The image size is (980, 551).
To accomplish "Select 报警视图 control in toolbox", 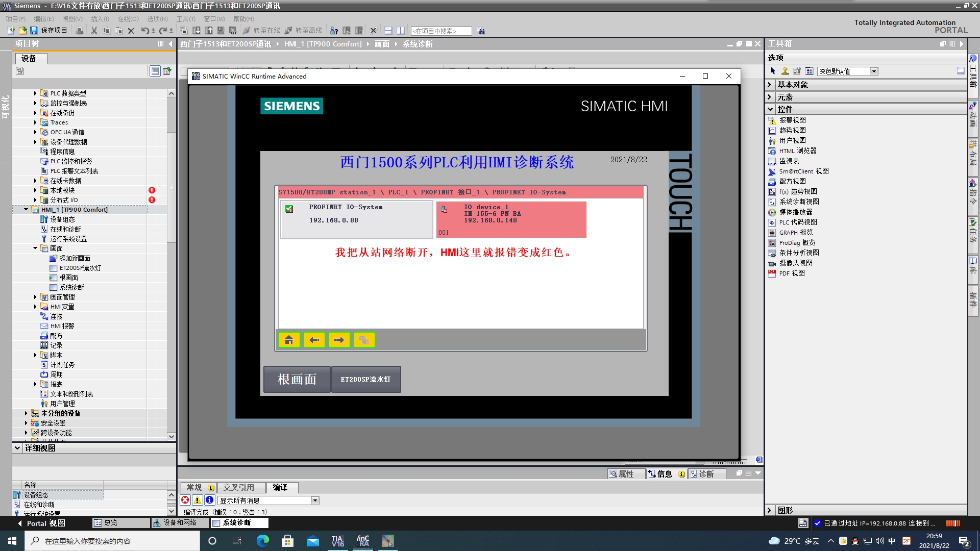I will click(x=792, y=120).
